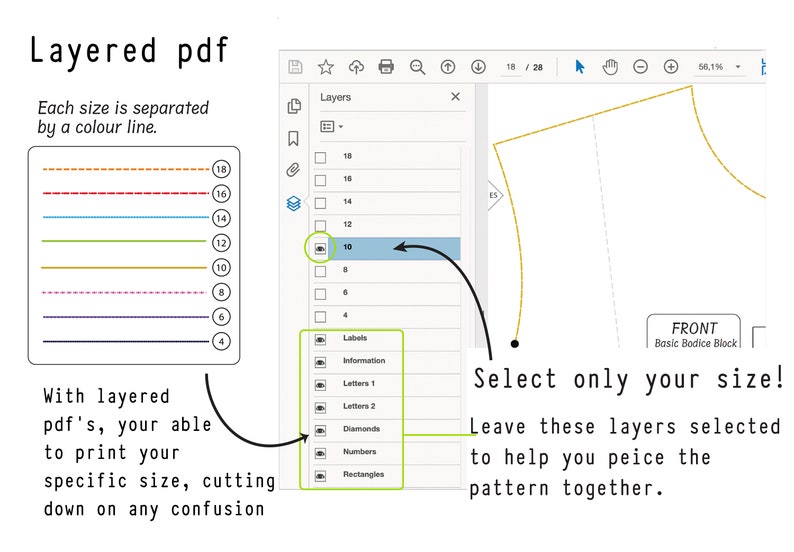This screenshot has width=794, height=552.
Task: Show layer 14 visibility box
Action: click(x=321, y=203)
